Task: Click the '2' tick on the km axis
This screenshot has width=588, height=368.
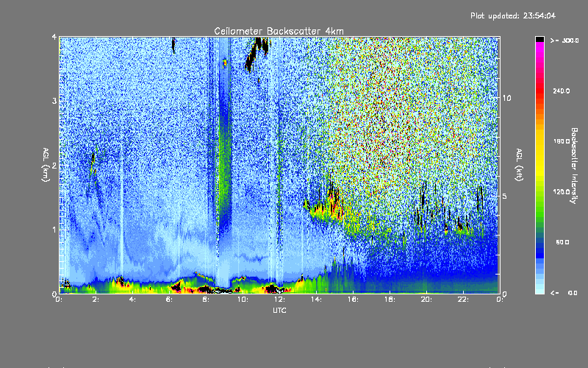Action: pyautogui.click(x=54, y=165)
